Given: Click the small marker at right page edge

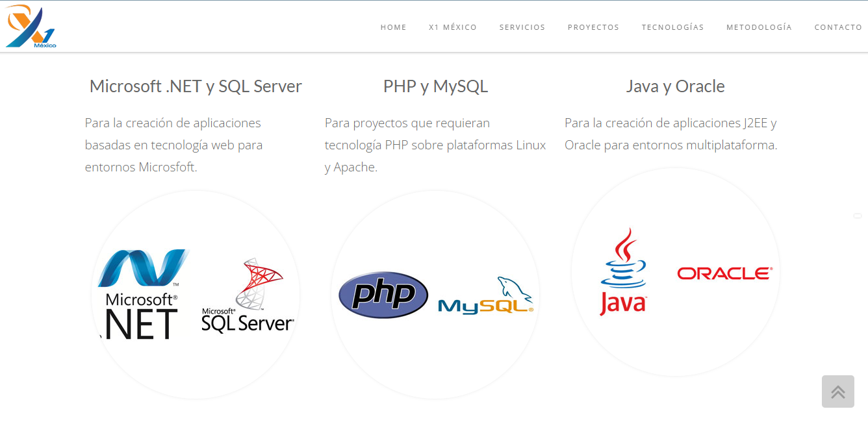Looking at the screenshot, I should coord(858,216).
